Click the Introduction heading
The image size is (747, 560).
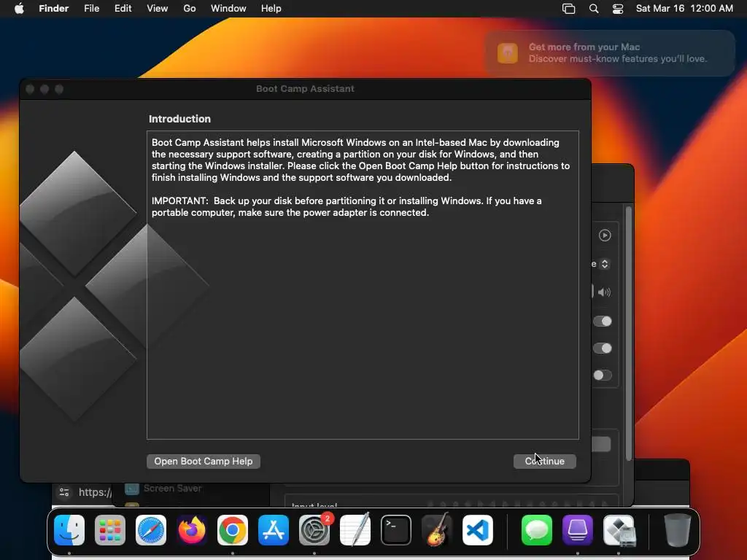coord(179,119)
